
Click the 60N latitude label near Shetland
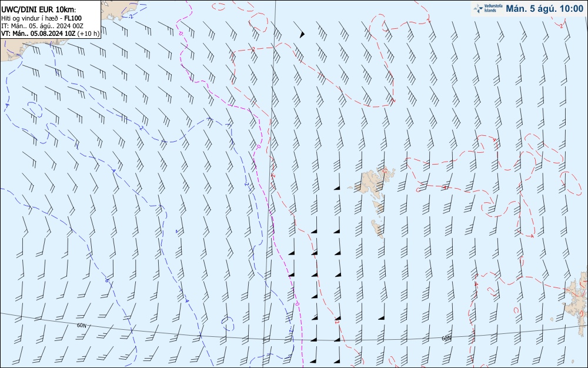click(x=446, y=339)
